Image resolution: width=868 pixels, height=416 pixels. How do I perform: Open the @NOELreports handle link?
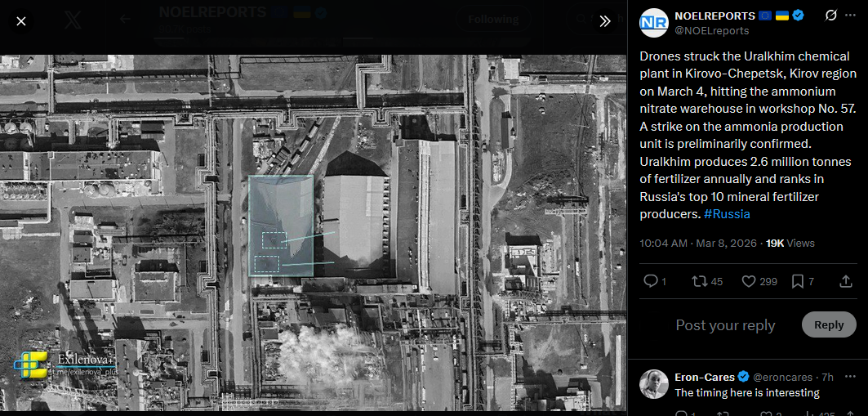click(x=711, y=30)
